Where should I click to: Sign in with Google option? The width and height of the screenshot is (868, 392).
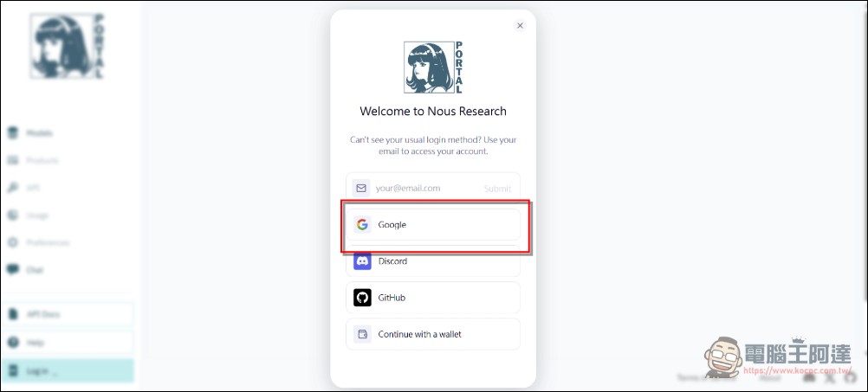click(x=433, y=225)
